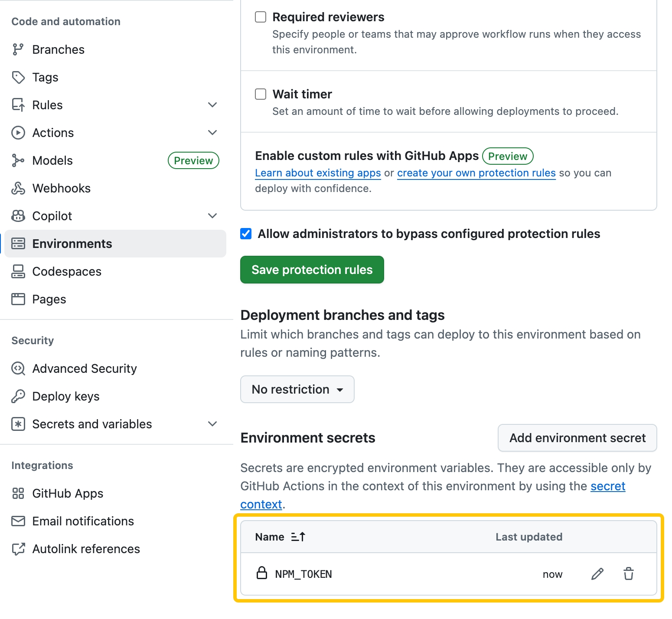
Task: Check the Required reviewers checkbox
Action: [x=260, y=16]
